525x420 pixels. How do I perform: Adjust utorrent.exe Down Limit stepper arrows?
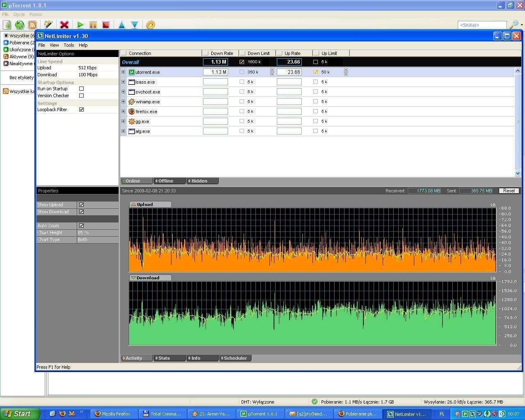point(272,72)
